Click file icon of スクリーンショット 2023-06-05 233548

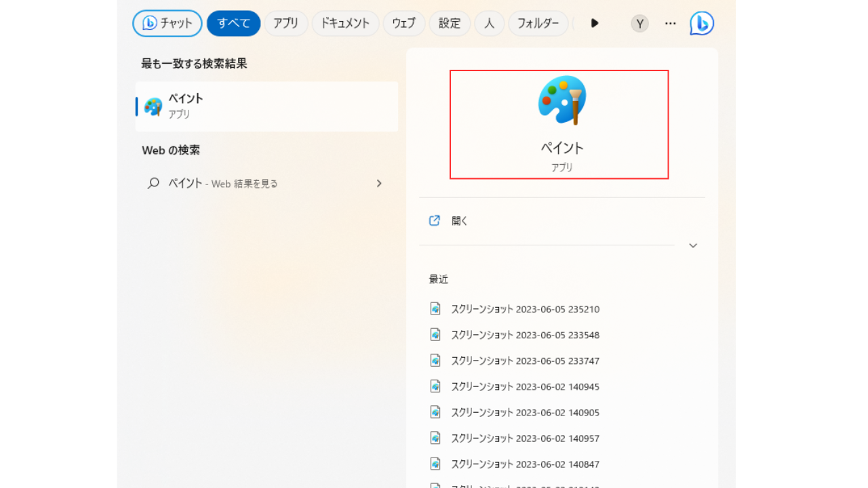tap(436, 334)
